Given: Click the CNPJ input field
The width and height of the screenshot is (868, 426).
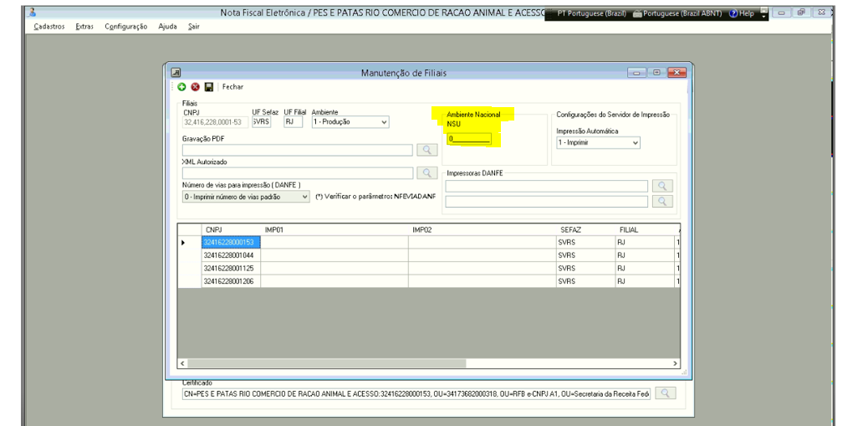Looking at the screenshot, I should tap(216, 122).
